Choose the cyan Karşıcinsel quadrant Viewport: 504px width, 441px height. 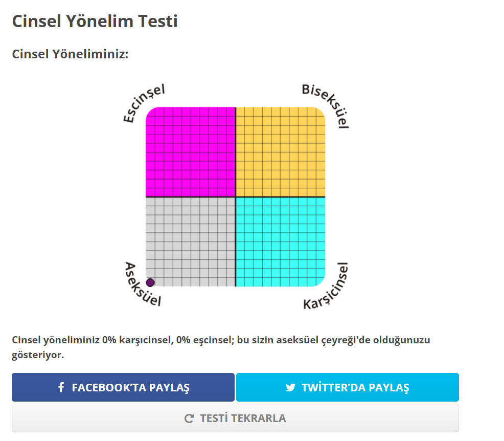point(280,241)
